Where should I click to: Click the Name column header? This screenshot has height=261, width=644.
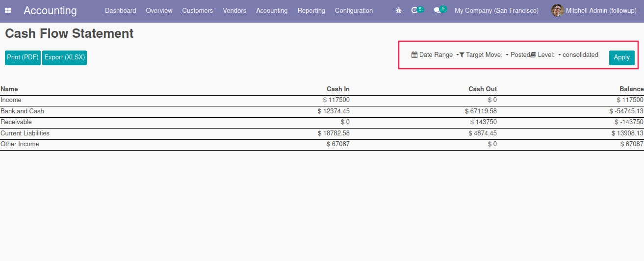(x=9, y=89)
